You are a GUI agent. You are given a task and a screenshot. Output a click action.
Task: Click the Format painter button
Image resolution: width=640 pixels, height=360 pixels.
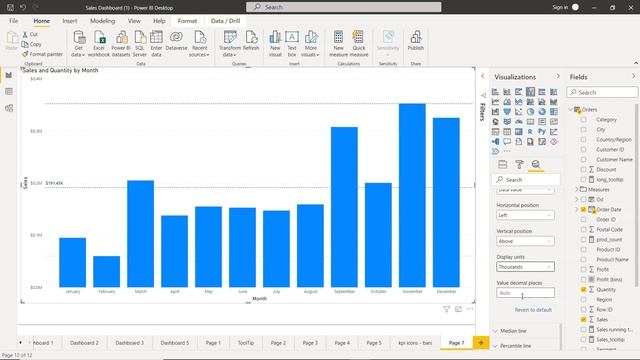(42, 54)
